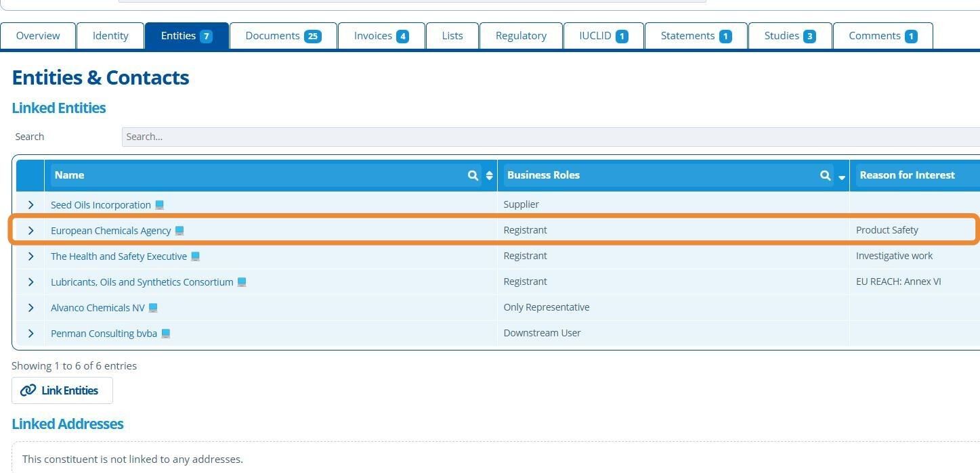The height and width of the screenshot is (473, 980).
Task: Click the sort arrows on the Name column
Action: pos(489,176)
